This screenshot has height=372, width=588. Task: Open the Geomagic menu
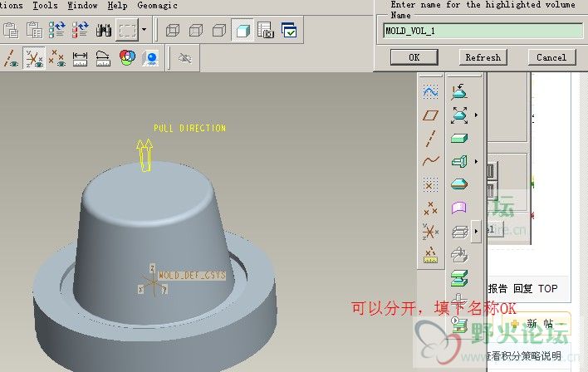pyautogui.click(x=158, y=5)
